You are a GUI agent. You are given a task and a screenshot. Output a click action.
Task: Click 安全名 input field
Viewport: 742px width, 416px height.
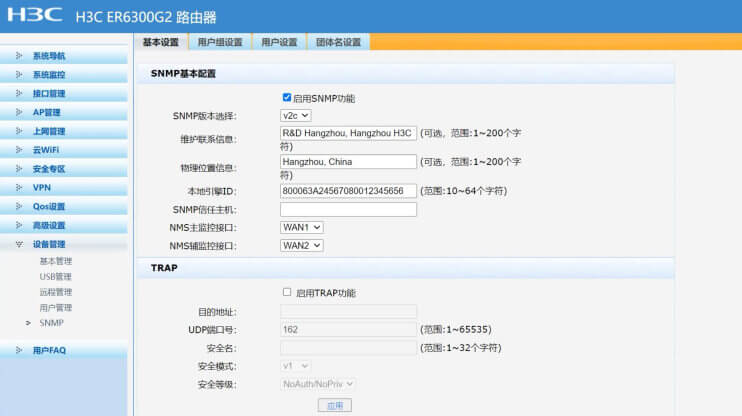point(348,348)
